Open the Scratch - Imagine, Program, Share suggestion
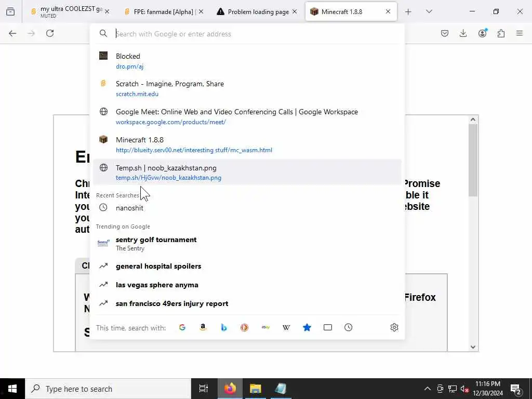 pos(247,88)
